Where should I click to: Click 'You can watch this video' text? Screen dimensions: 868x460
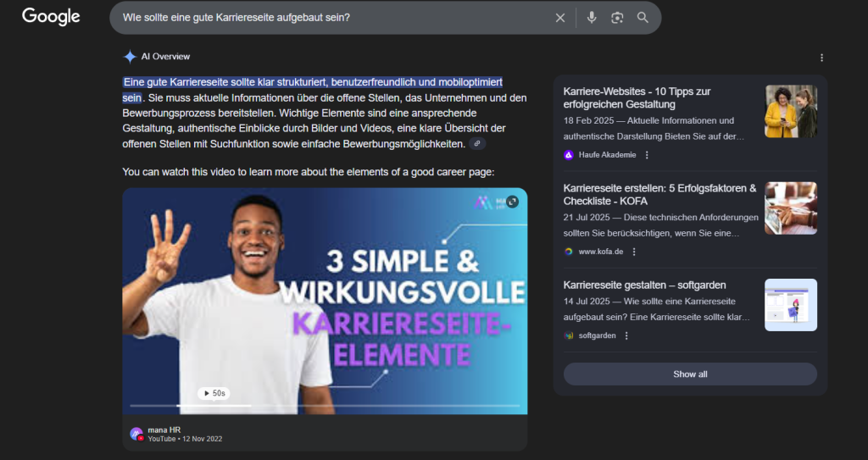pyautogui.click(x=309, y=172)
